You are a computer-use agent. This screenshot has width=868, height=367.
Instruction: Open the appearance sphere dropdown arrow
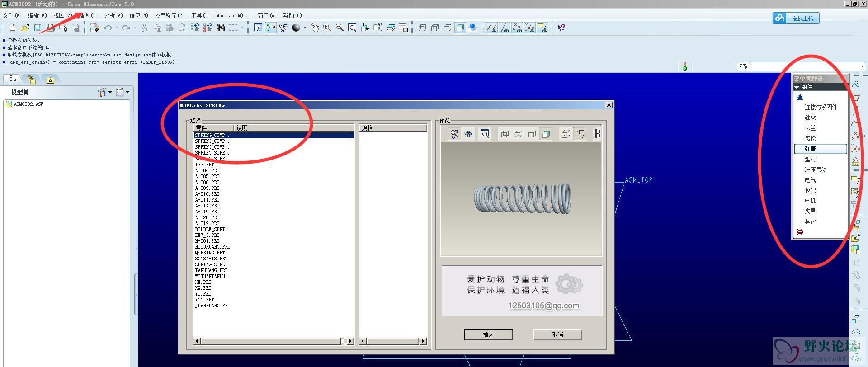pos(305,28)
